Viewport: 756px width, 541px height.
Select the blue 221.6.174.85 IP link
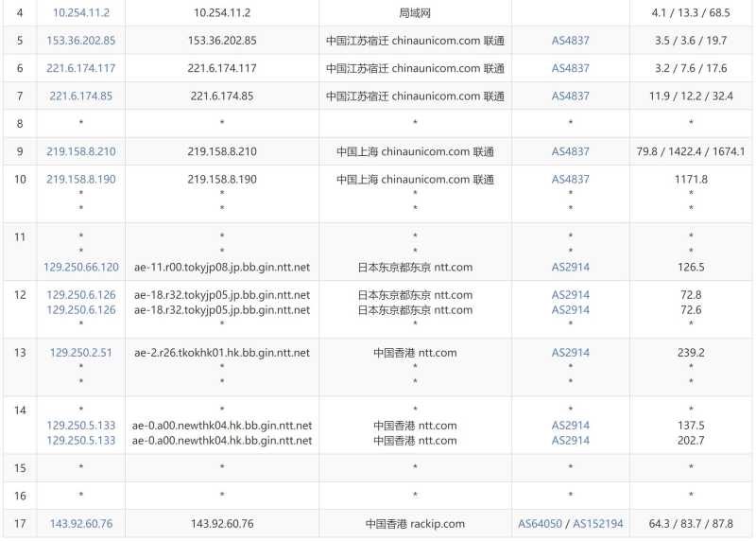pyautogui.click(x=80, y=96)
